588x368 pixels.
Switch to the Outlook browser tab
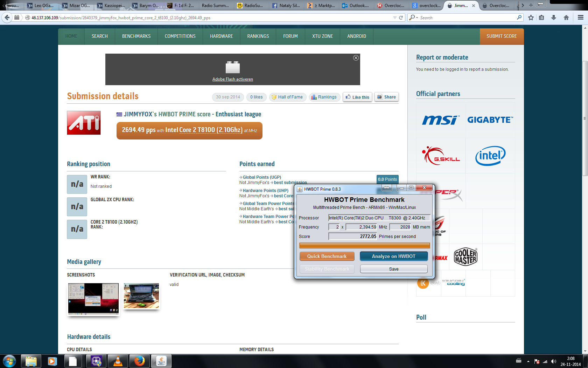[x=356, y=5]
